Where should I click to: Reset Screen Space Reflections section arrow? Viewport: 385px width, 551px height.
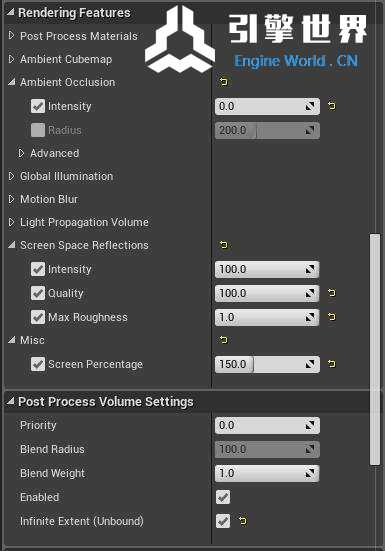(x=224, y=245)
